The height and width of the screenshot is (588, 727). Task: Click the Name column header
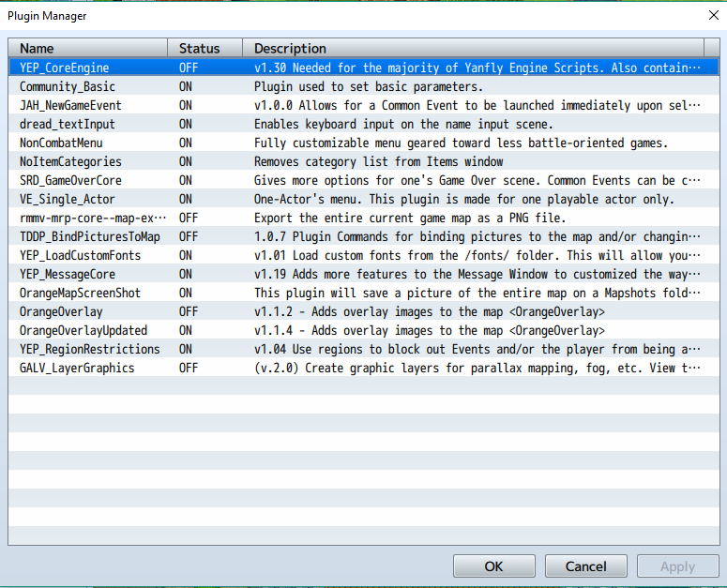(x=87, y=48)
